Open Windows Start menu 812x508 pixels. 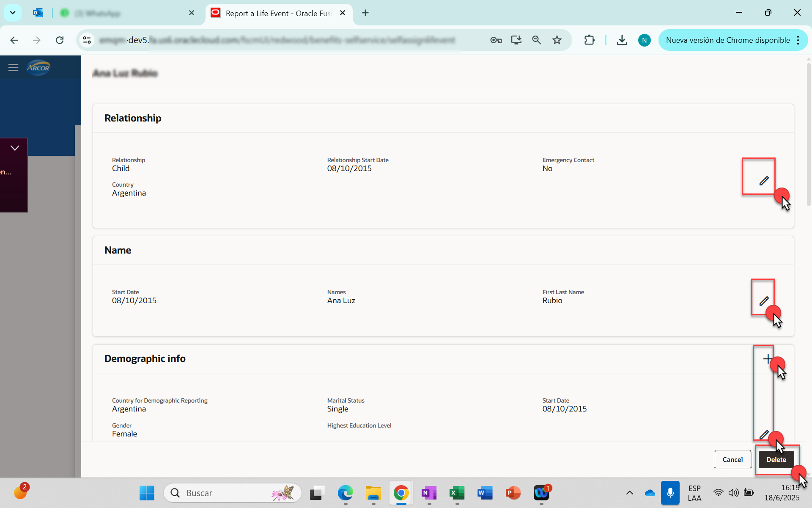[147, 493]
